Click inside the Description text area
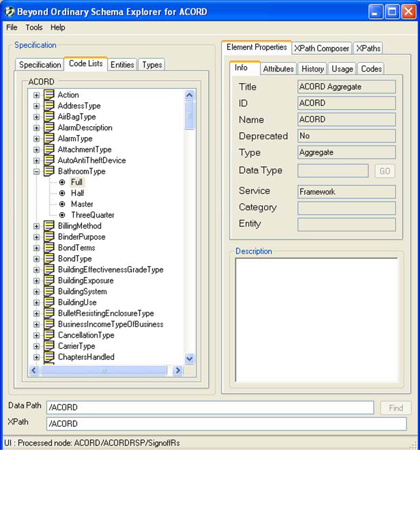420x525 pixels. (x=317, y=320)
